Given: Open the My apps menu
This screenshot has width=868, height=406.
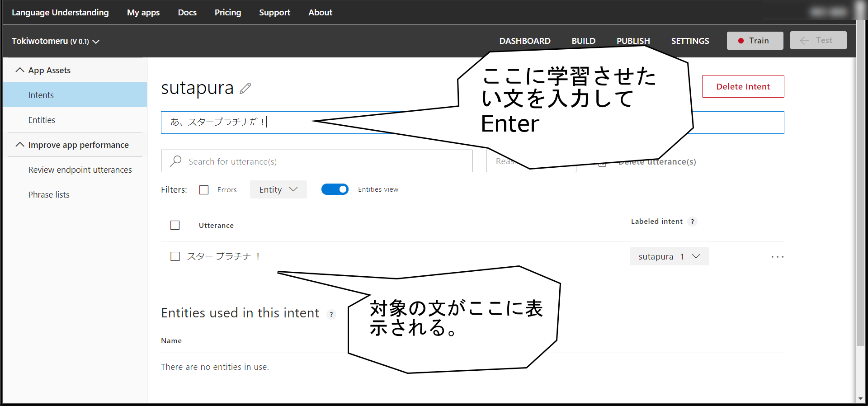Looking at the screenshot, I should click(143, 12).
